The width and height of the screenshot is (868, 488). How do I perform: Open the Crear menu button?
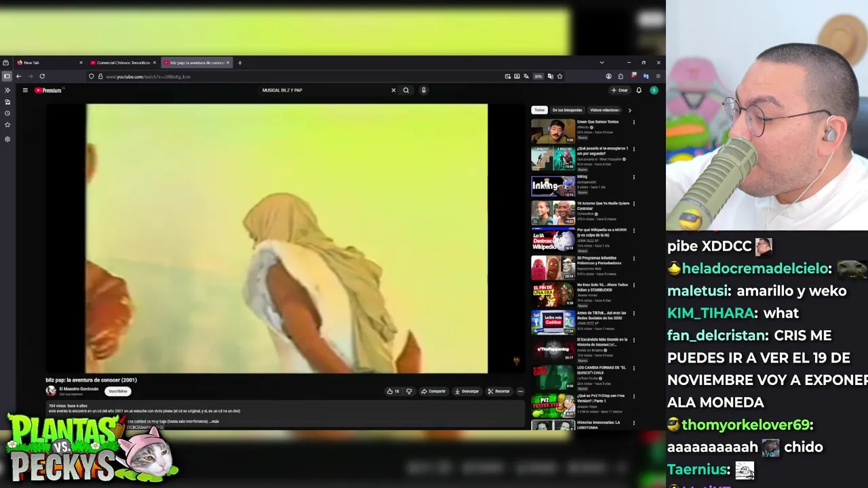(x=620, y=90)
